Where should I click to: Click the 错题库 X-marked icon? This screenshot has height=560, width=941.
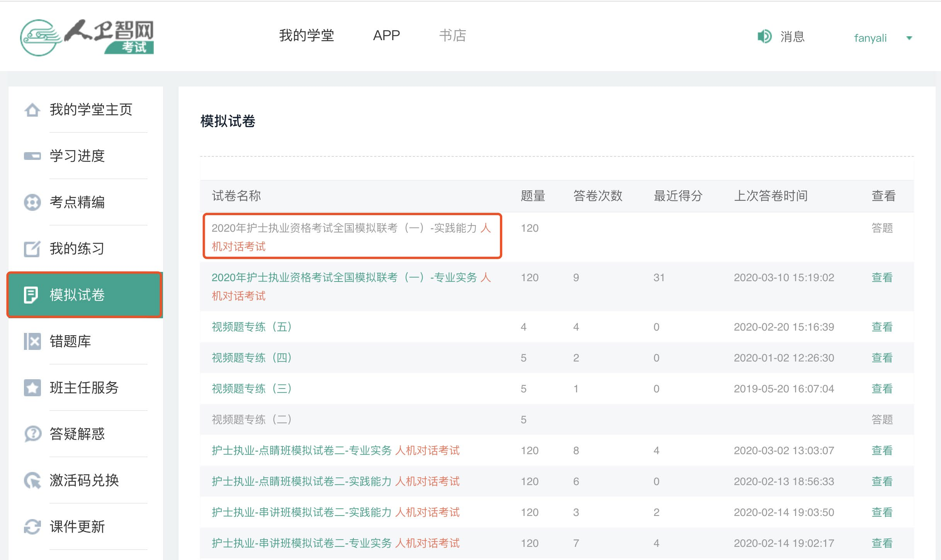32,341
